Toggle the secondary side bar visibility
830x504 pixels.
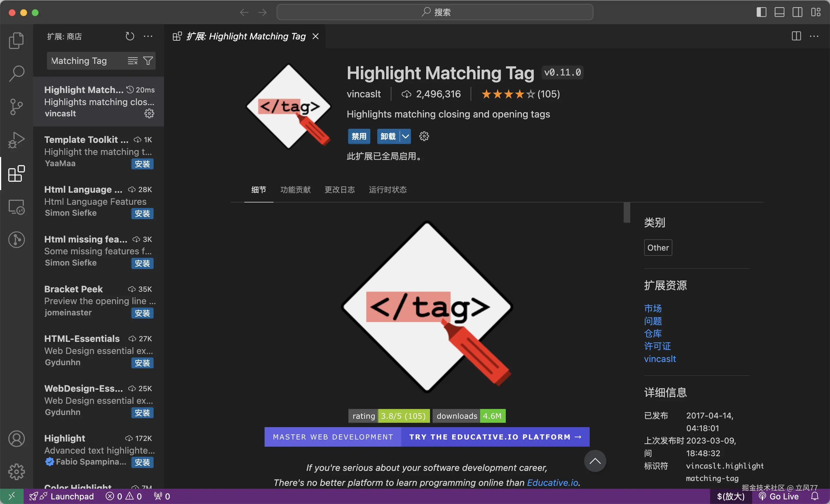click(x=797, y=12)
